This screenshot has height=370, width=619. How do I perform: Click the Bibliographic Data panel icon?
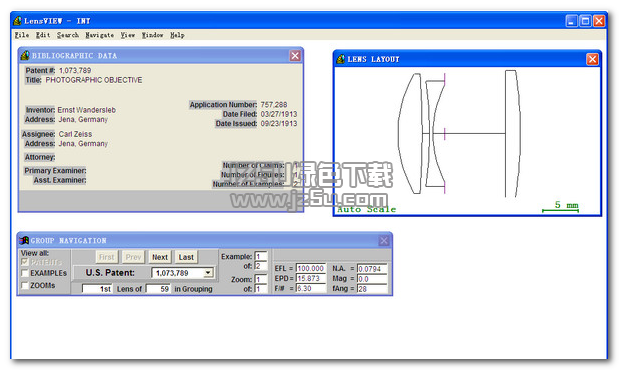(x=25, y=56)
